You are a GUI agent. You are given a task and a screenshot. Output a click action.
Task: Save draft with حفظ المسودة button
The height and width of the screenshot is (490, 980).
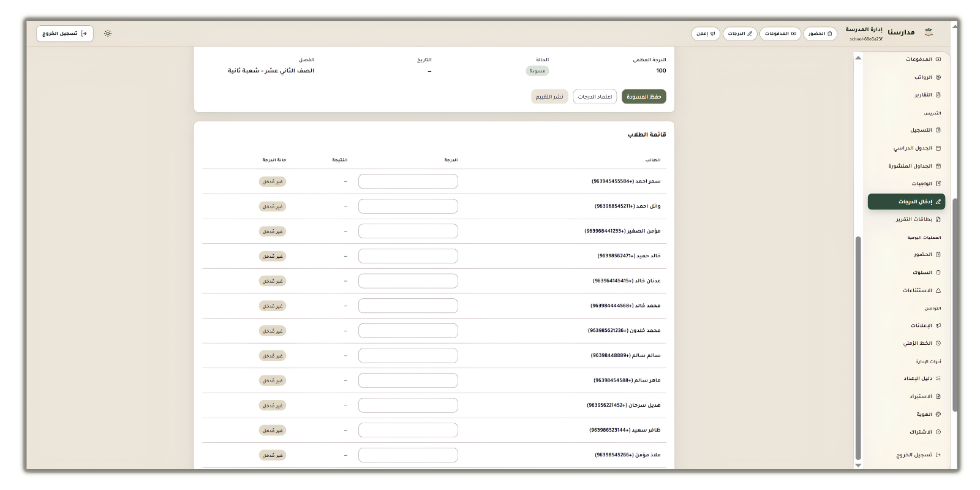pos(644,97)
